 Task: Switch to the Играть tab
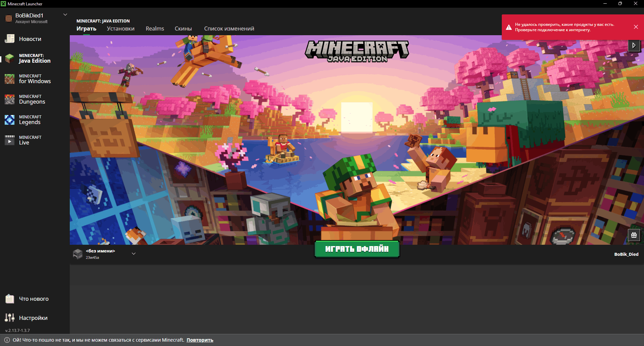point(86,28)
